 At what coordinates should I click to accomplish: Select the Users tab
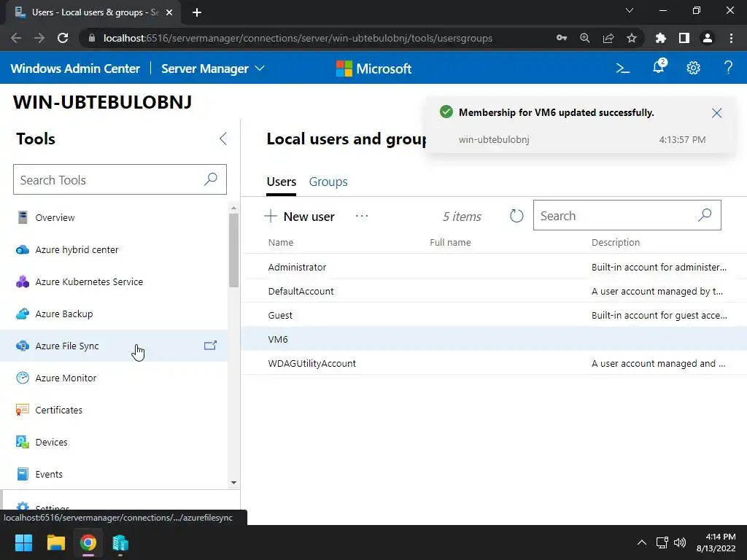point(281,182)
